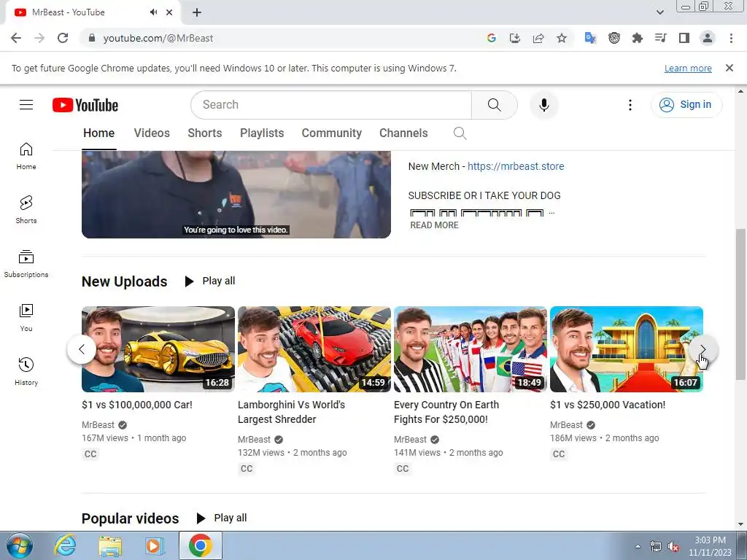Mute the tab via speaker icon
Image resolution: width=747 pixels, height=560 pixels.
click(x=153, y=12)
